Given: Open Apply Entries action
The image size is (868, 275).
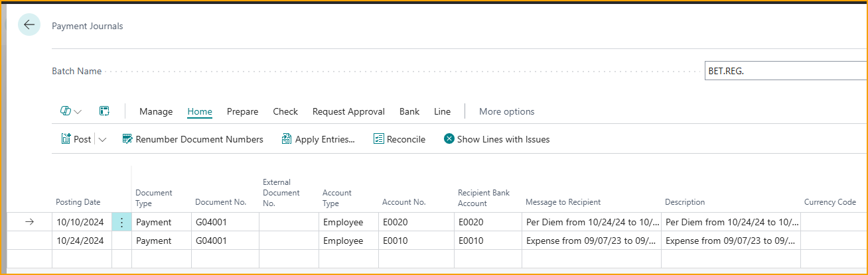Looking at the screenshot, I should pyautogui.click(x=318, y=139).
